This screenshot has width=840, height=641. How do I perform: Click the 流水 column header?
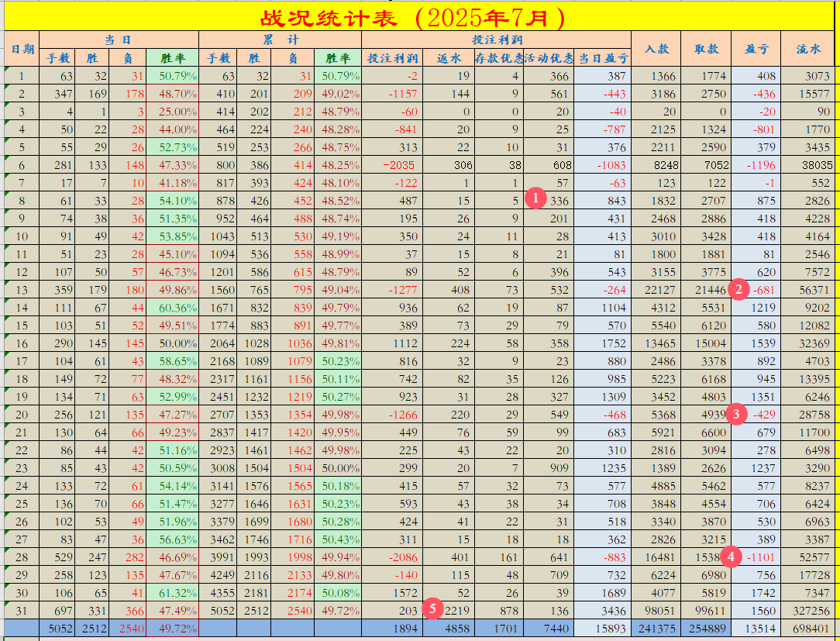pyautogui.click(x=809, y=48)
